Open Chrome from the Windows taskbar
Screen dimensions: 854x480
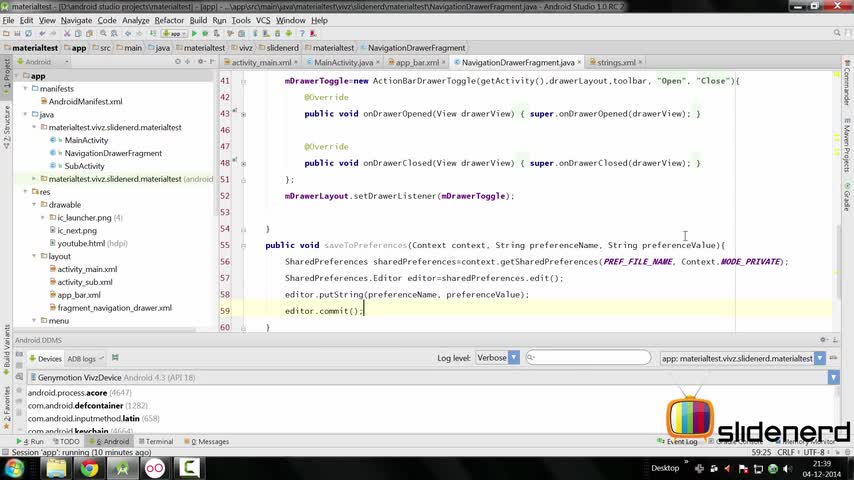89,467
